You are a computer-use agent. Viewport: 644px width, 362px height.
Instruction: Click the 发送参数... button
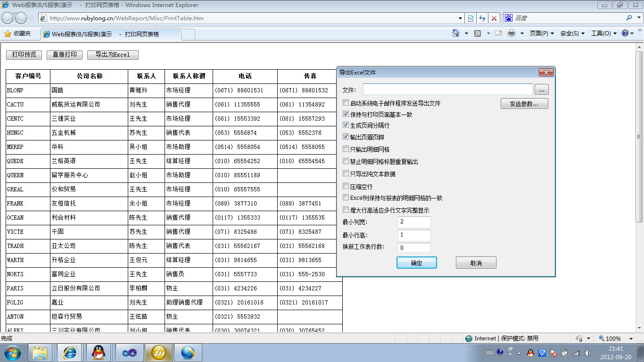point(524,104)
